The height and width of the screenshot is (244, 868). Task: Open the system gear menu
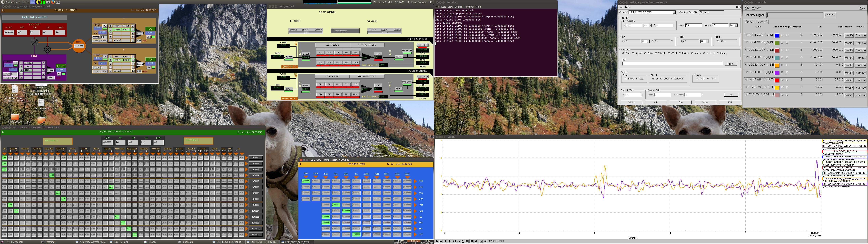pos(431,2)
